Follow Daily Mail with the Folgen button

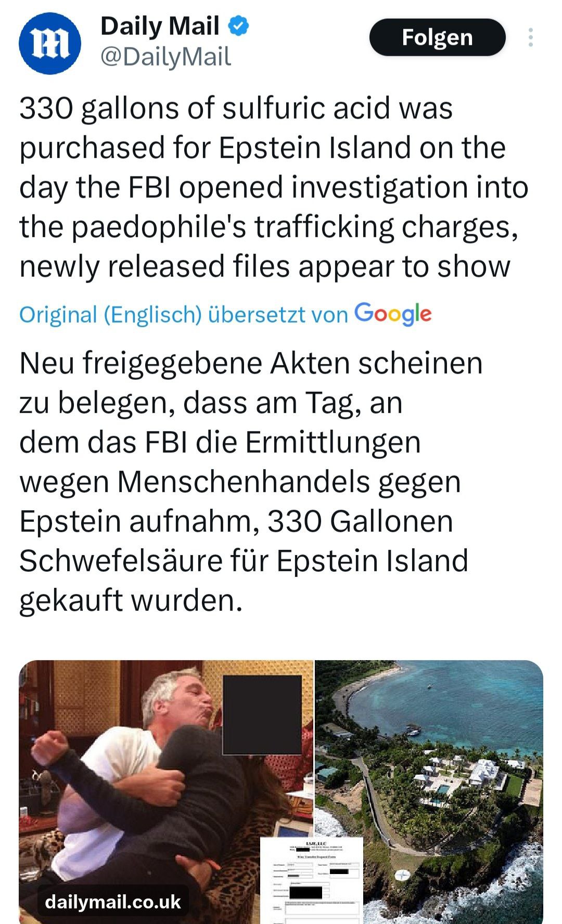(437, 37)
